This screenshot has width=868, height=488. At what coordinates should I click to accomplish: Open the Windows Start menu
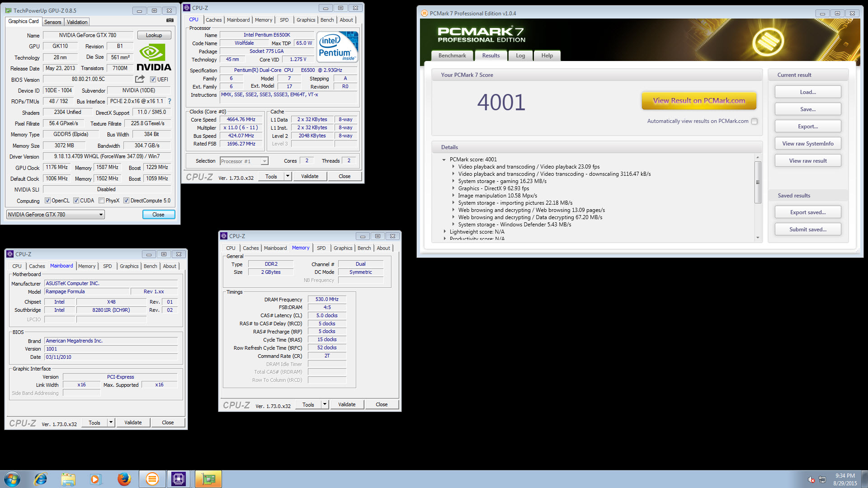pyautogui.click(x=12, y=479)
